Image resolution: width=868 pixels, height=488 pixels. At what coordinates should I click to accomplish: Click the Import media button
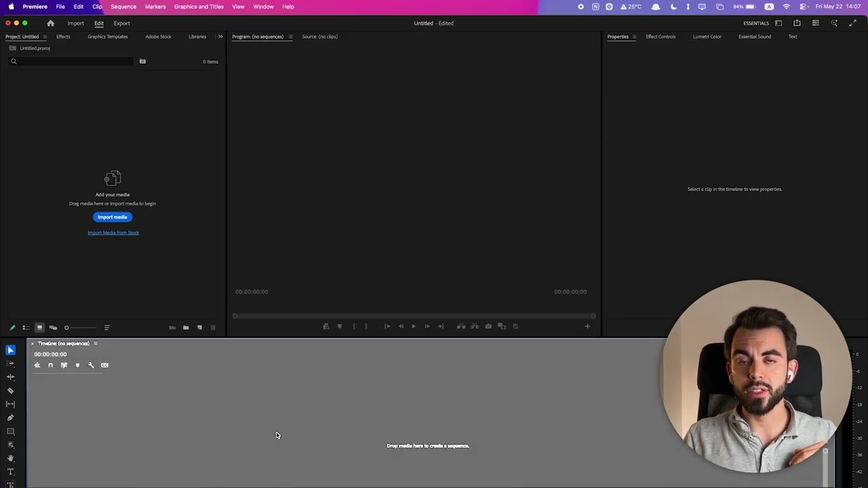(x=113, y=217)
